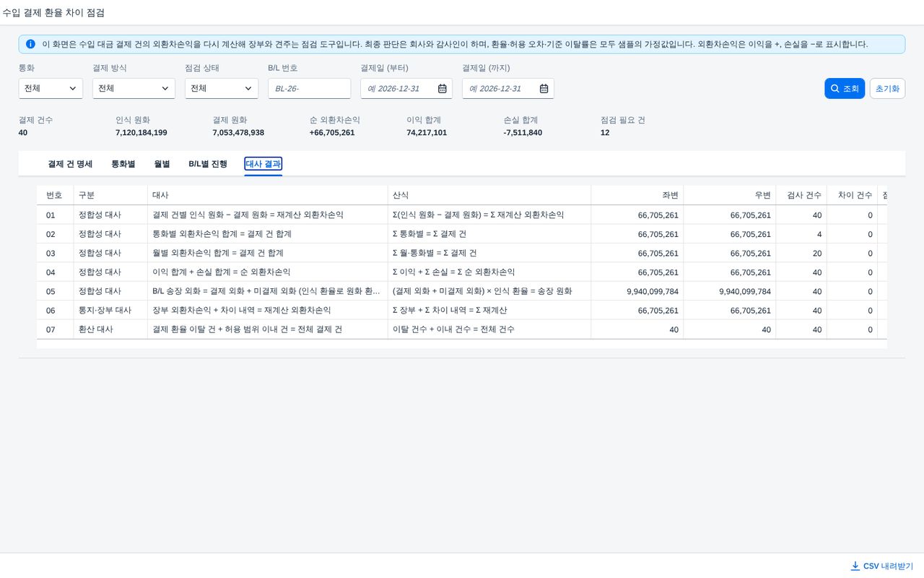This screenshot has width=924, height=578.
Task: Click the download icon next to CSV 내려받기
Action: pos(855,566)
